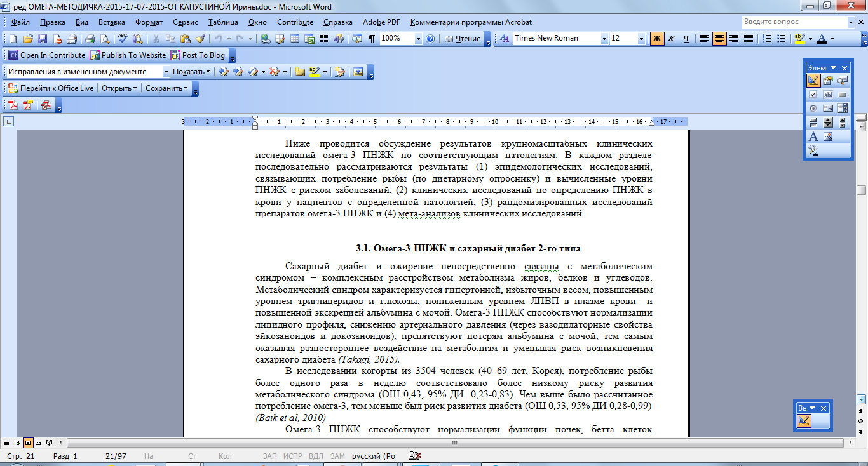Apply yellow highlight color
The height and width of the screenshot is (466, 868).
799,39
